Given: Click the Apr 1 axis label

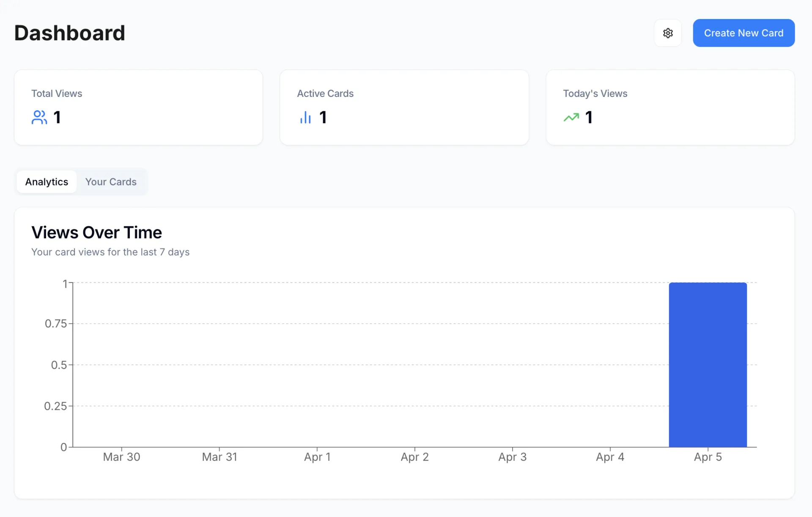Looking at the screenshot, I should pyautogui.click(x=317, y=457).
